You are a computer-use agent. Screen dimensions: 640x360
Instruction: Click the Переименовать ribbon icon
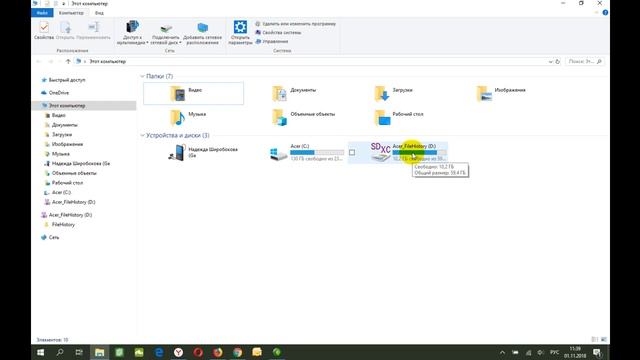pyautogui.click(x=93, y=31)
